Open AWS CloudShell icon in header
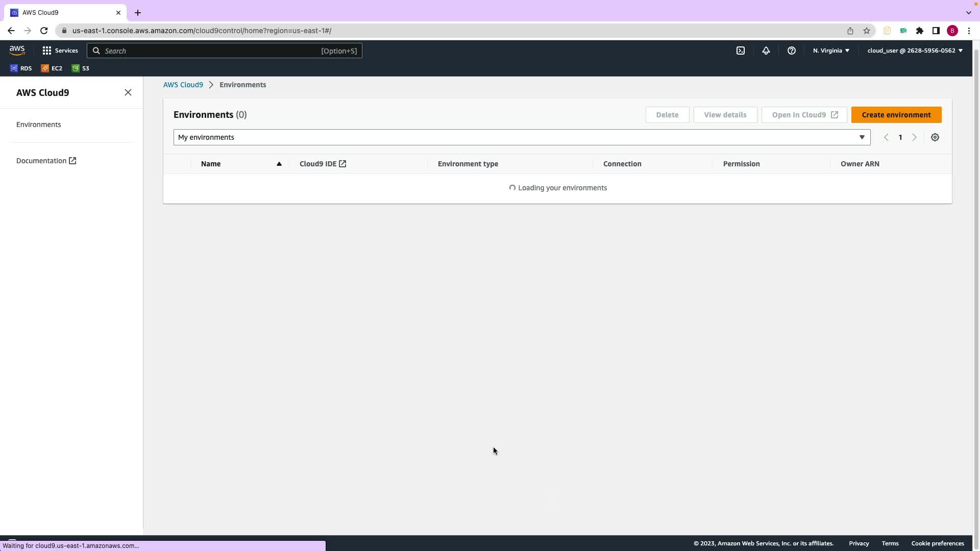The width and height of the screenshot is (980, 551). coord(740,51)
